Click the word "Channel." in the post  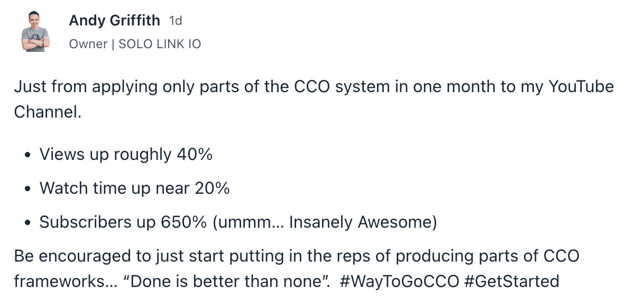[48, 112]
